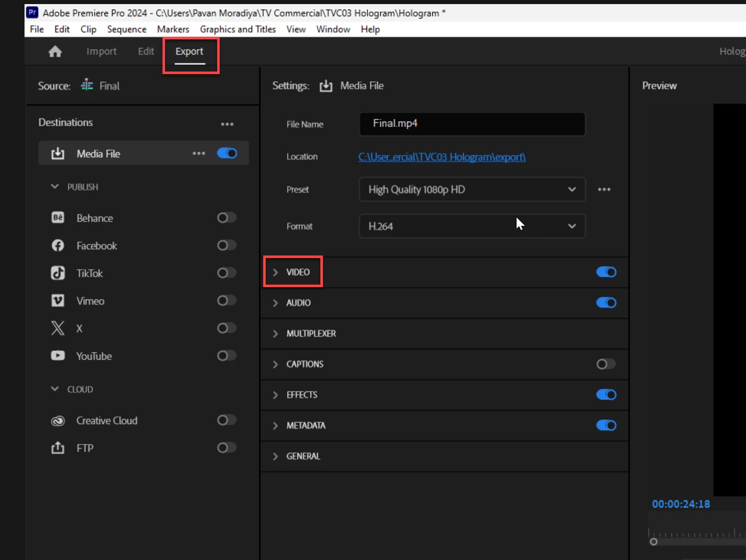
Task: Disable VIDEO export switch
Action: click(x=606, y=272)
